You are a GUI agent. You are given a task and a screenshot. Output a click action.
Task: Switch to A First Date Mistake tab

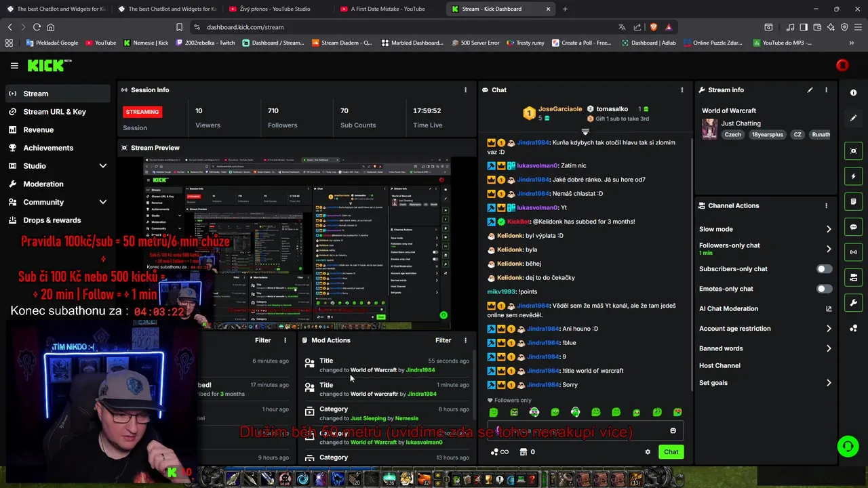[x=389, y=9]
